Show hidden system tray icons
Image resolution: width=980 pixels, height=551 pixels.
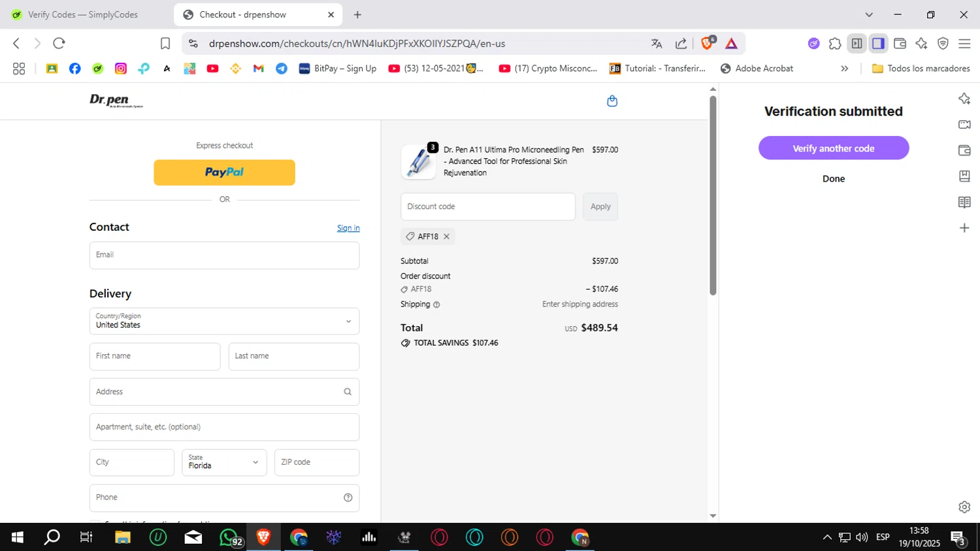coord(827,537)
